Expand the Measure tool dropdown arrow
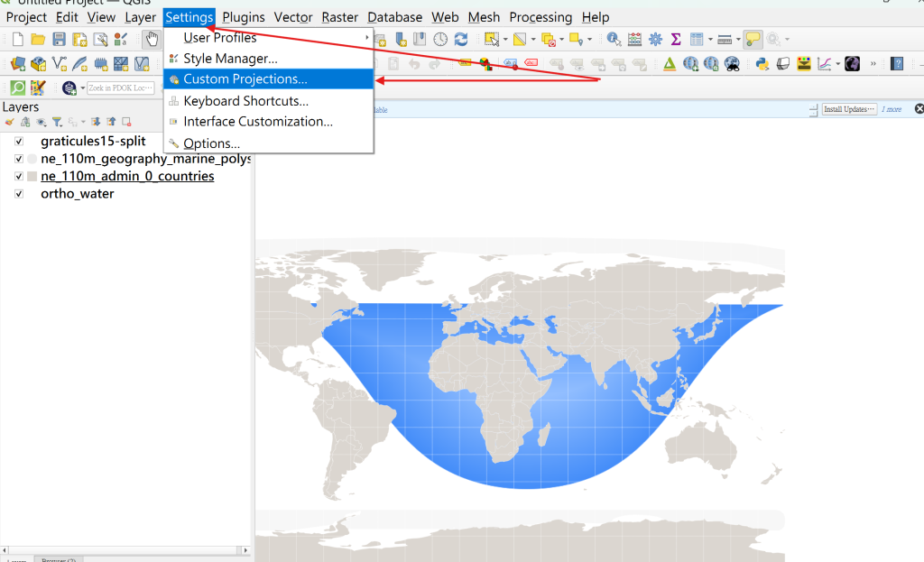 tap(738, 40)
